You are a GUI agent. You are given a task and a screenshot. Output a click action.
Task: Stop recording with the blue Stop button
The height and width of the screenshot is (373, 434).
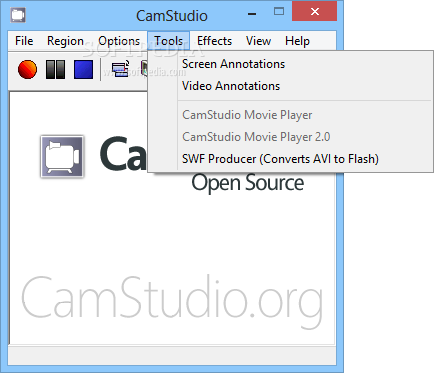point(83,69)
